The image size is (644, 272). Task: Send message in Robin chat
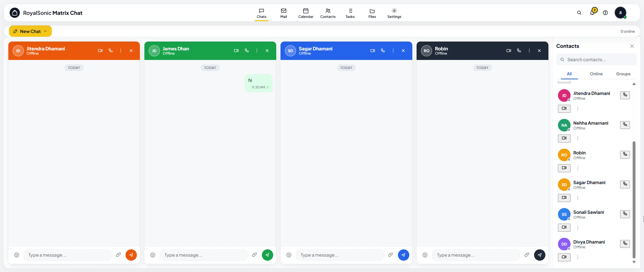pos(539,255)
